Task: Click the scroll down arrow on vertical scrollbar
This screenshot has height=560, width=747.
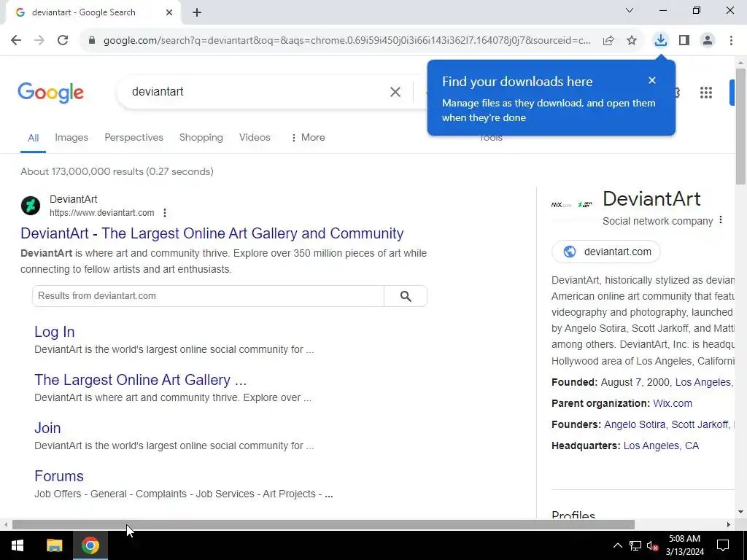Action: coord(740,513)
